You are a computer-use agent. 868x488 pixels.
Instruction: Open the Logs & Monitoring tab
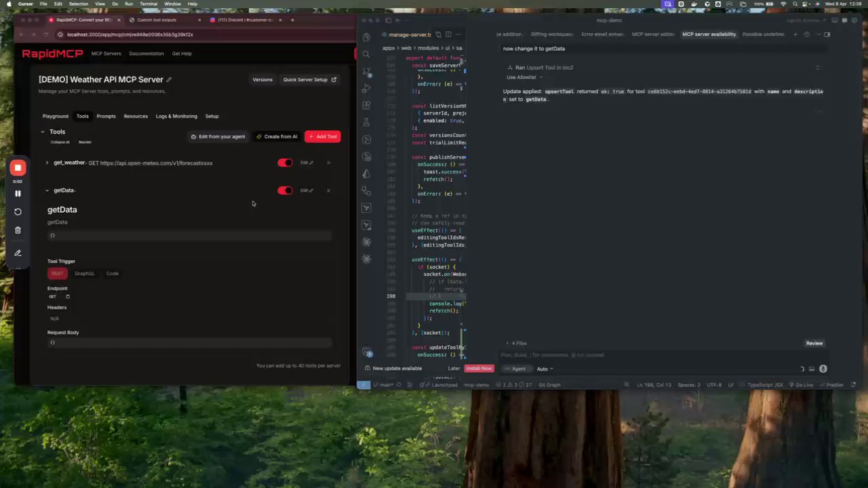(x=176, y=116)
